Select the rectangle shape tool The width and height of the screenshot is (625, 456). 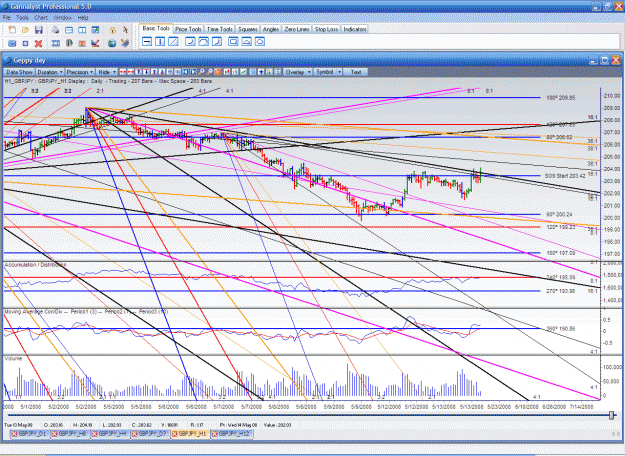[233, 41]
